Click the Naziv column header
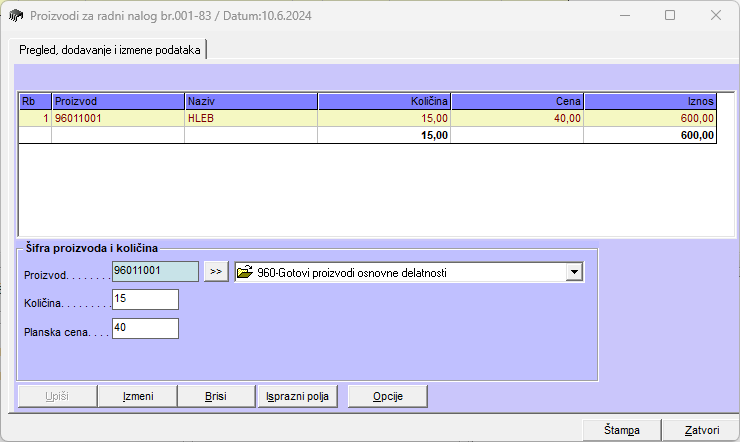The height and width of the screenshot is (442, 740). click(x=250, y=101)
